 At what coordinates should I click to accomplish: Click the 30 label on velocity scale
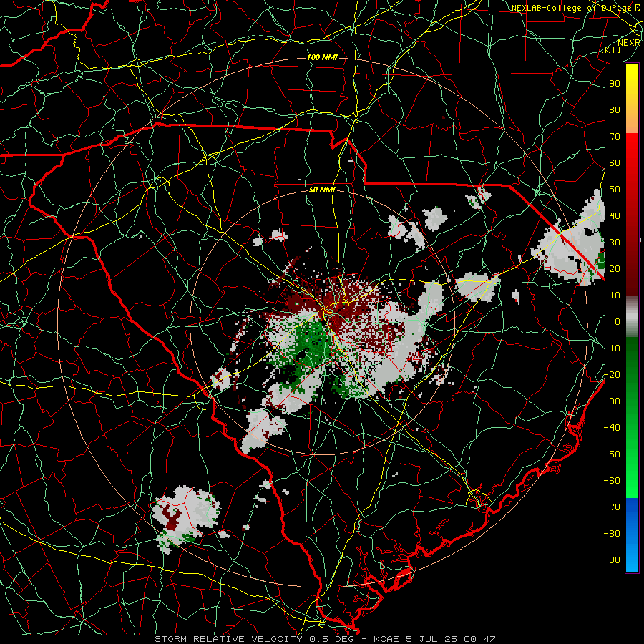click(x=615, y=243)
